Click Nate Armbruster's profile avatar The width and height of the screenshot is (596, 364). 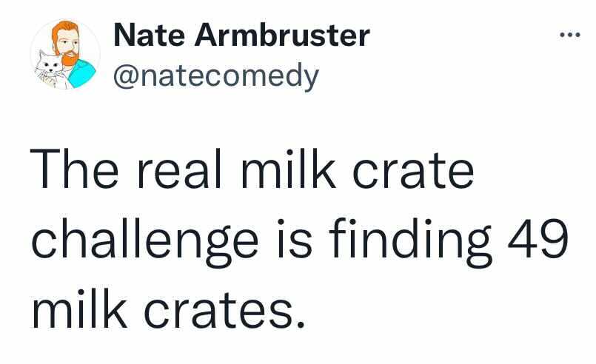tap(65, 54)
